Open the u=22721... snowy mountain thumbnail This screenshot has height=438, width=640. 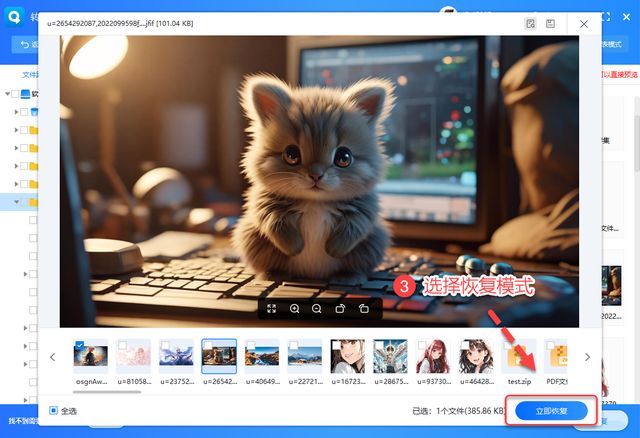305,356
